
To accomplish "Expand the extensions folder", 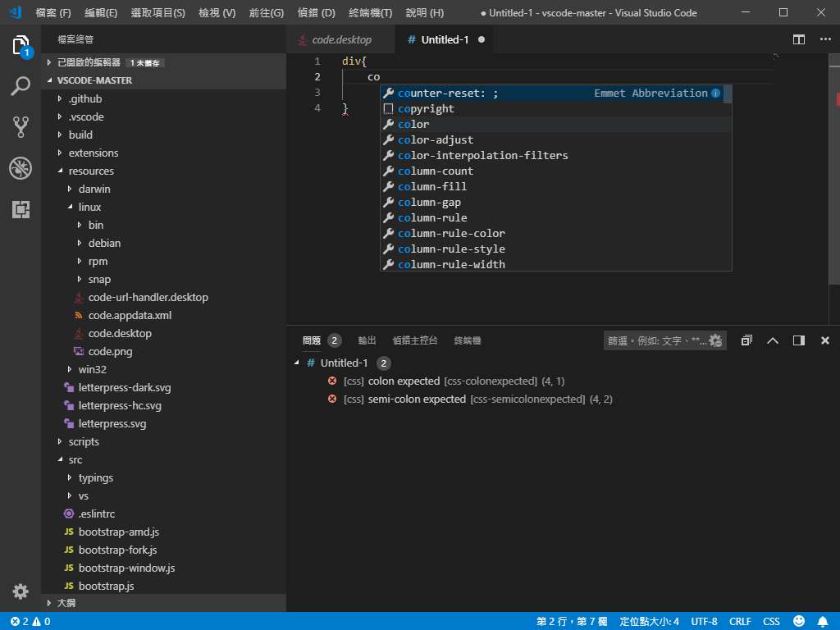I will click(x=93, y=153).
